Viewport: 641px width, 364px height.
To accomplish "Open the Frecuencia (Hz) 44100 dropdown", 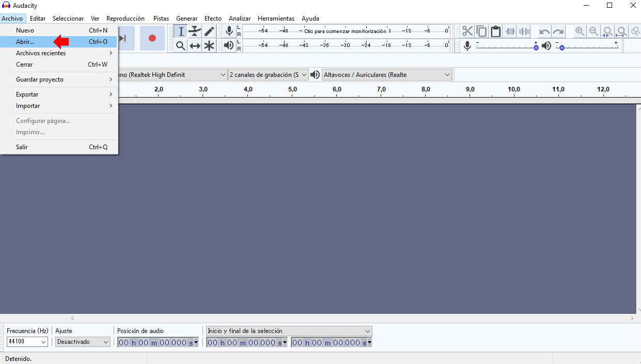I will click(27, 342).
